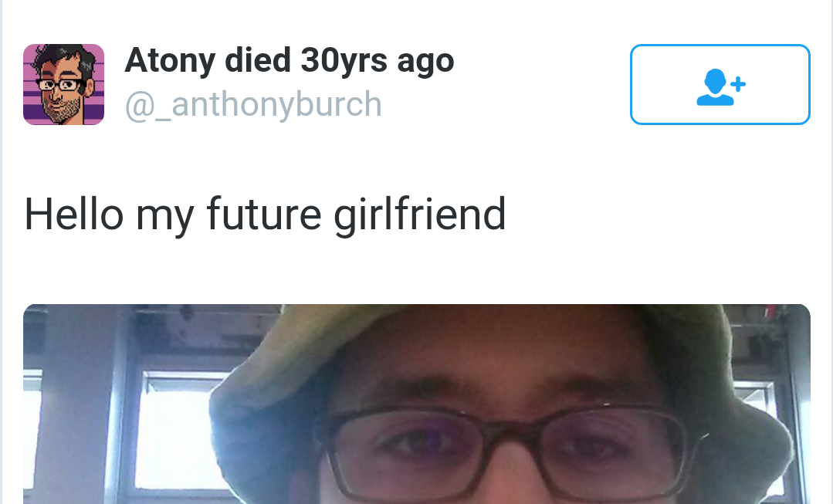This screenshot has width=833, height=504.
Task: Click the follow user icon button
Action: tap(720, 84)
